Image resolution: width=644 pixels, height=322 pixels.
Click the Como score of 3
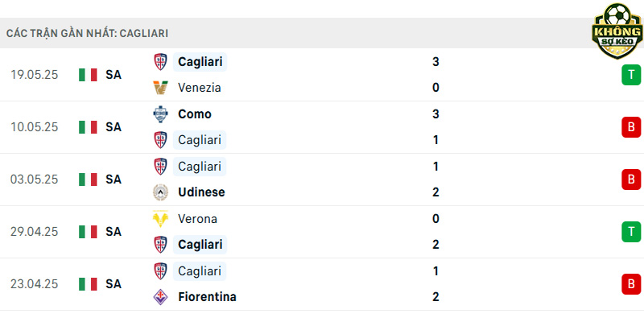click(x=436, y=114)
